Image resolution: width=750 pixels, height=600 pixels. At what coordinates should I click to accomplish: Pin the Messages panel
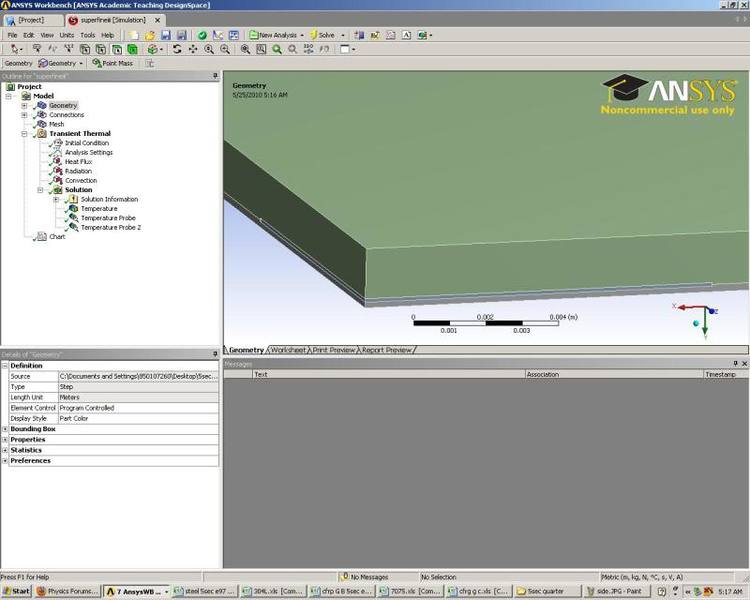coord(735,364)
